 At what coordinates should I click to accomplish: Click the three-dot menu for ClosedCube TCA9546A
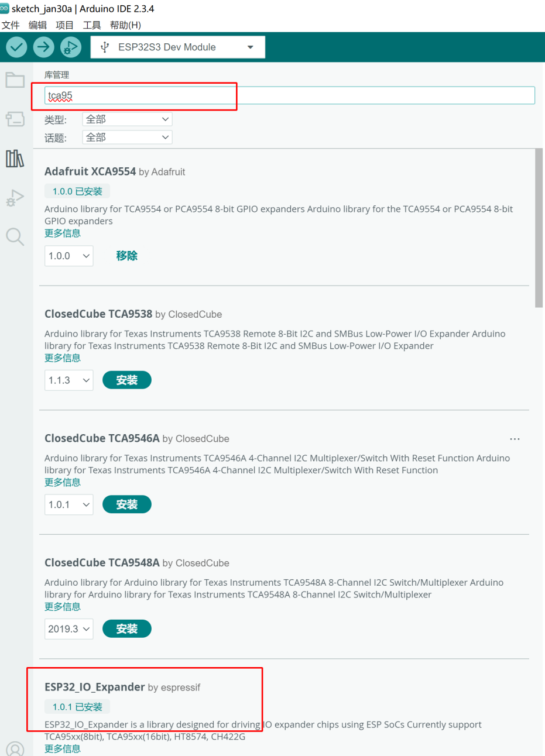(515, 439)
